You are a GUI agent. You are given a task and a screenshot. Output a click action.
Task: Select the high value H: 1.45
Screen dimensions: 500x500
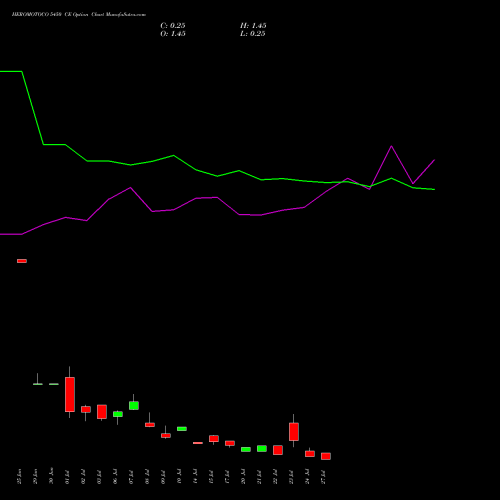(253, 26)
